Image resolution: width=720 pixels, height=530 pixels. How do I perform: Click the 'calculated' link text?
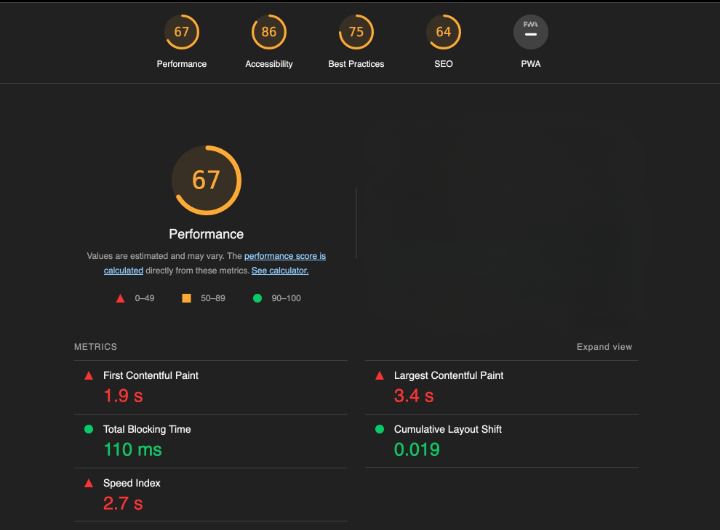tap(124, 271)
